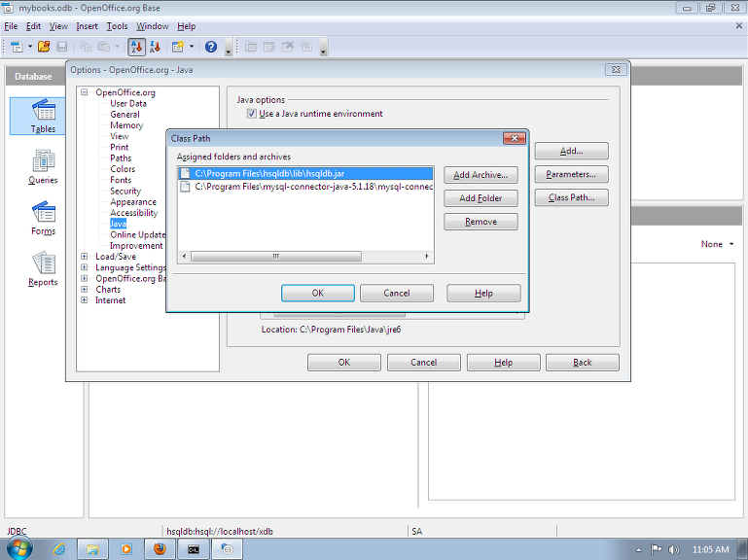The width and height of the screenshot is (748, 560).
Task: Remove the selected class path entry
Action: (481, 222)
